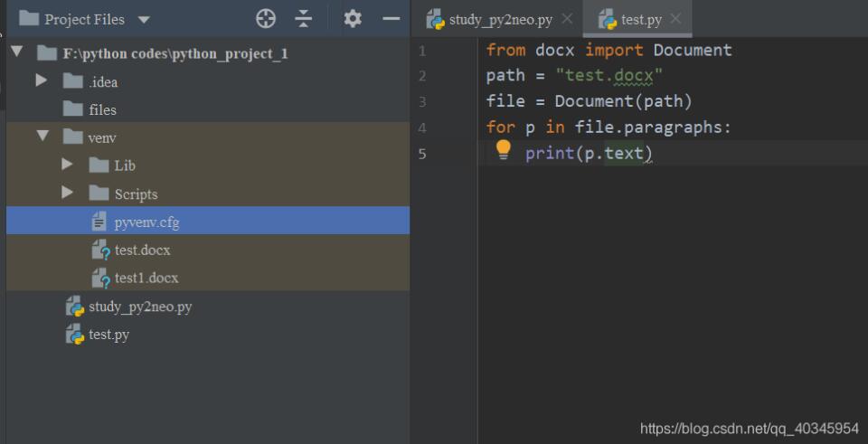The width and height of the screenshot is (868, 444).
Task: Expand the .idea folder arrow
Action: point(42,81)
